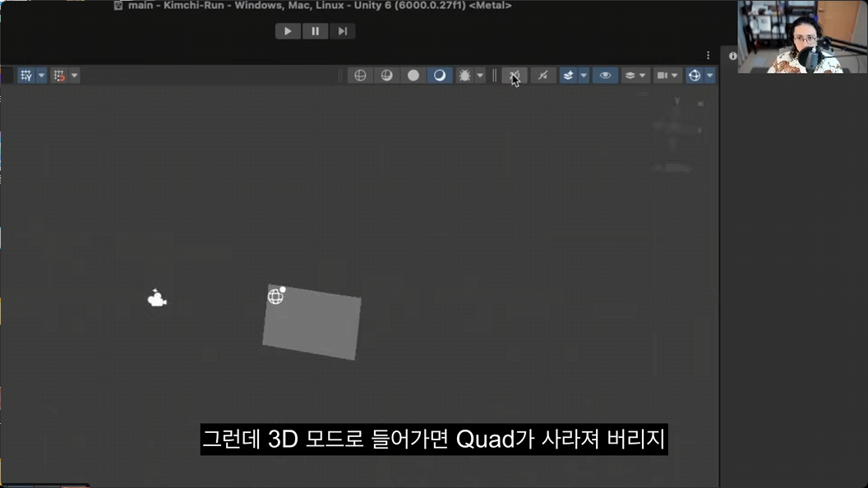Image resolution: width=868 pixels, height=488 pixels.
Task: Open the scene effects dropdown arrow
Action: point(584,76)
